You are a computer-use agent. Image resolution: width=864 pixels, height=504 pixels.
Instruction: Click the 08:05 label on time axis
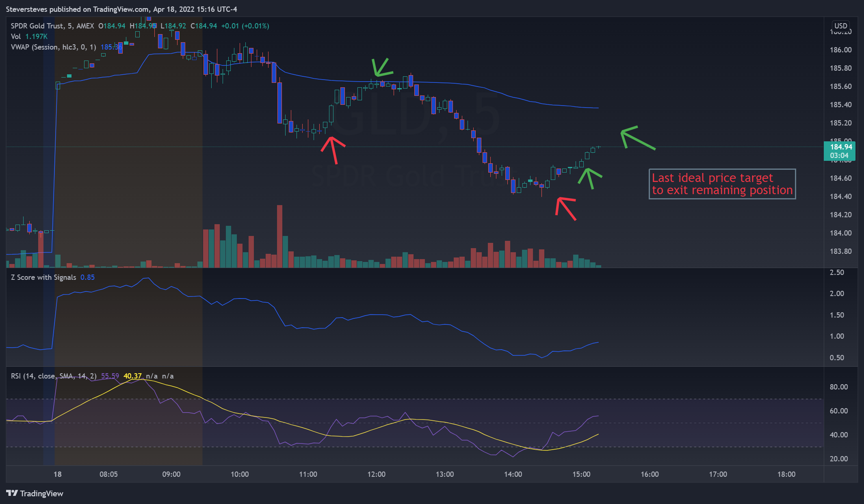point(108,474)
